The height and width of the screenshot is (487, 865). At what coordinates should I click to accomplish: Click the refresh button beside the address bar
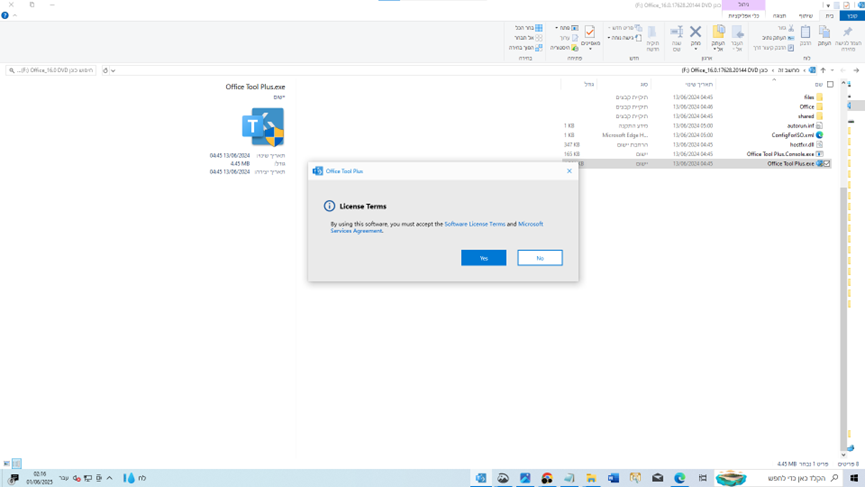point(105,70)
